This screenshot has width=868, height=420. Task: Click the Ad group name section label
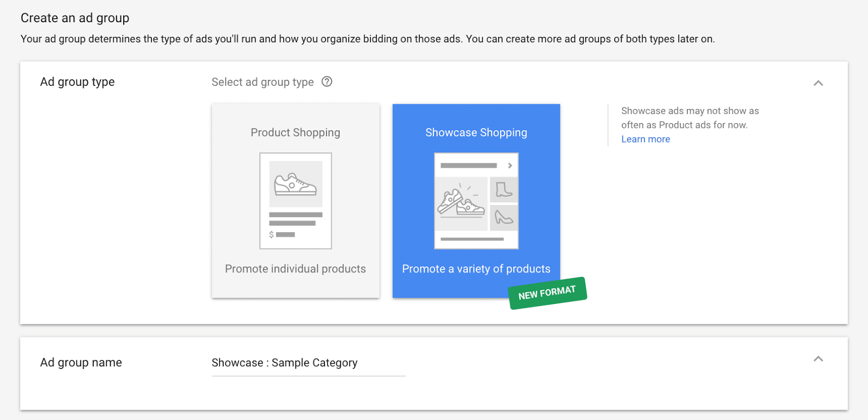click(81, 362)
